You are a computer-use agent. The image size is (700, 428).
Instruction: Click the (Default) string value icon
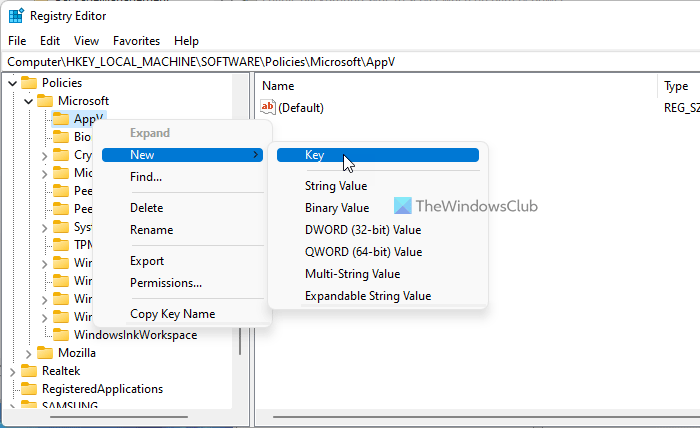(x=268, y=108)
